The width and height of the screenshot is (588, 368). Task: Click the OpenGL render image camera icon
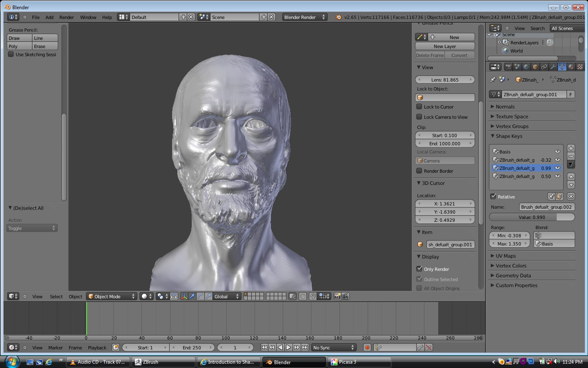tap(337, 296)
